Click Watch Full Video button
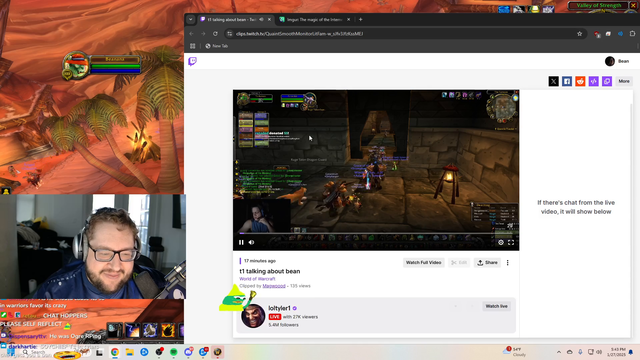 point(423,262)
